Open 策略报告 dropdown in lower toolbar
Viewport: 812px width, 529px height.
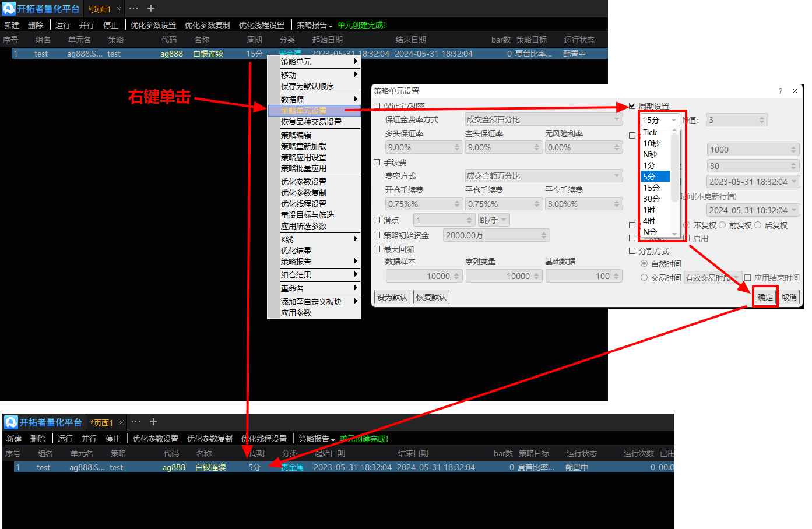317,439
